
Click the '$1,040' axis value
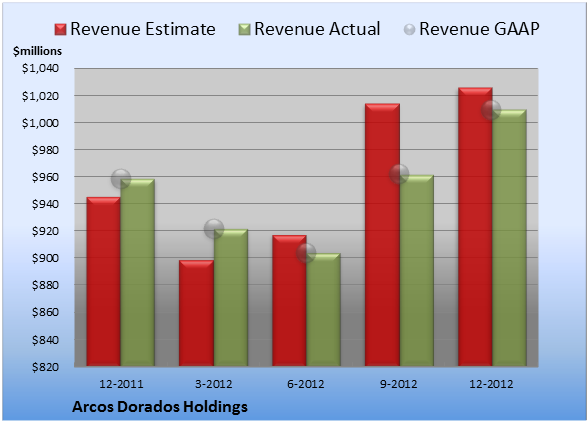(x=40, y=68)
